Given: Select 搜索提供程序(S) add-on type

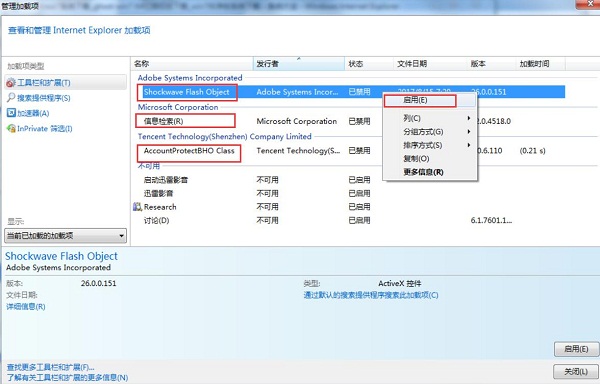Looking at the screenshot, I should (x=44, y=98).
